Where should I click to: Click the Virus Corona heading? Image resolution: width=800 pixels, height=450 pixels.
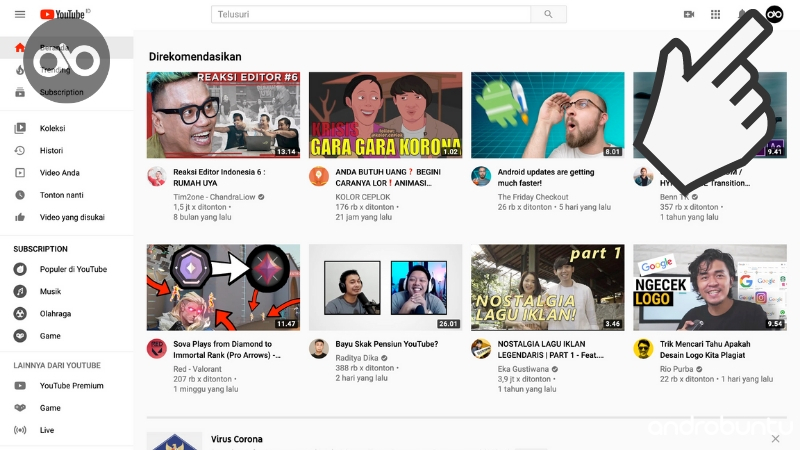point(237,439)
